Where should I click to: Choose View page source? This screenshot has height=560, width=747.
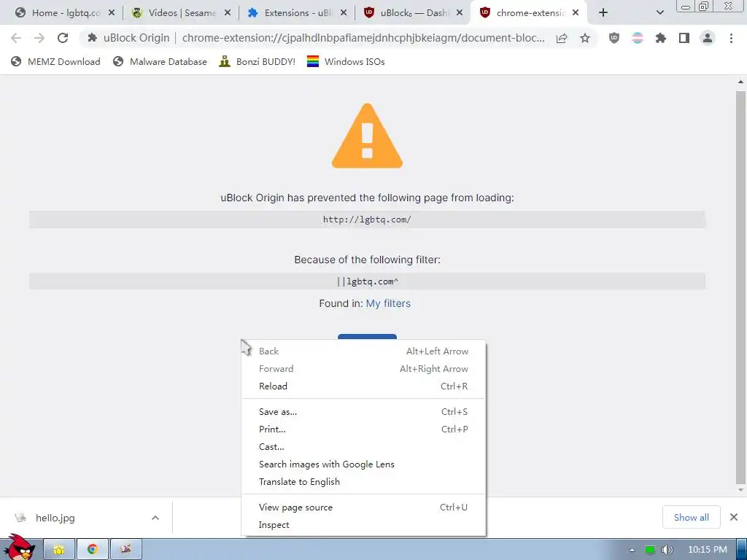[363, 507]
